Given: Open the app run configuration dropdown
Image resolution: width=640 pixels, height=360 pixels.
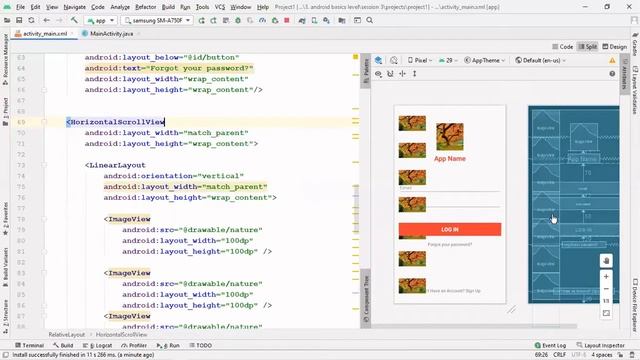Looking at the screenshot, I should [x=101, y=20].
